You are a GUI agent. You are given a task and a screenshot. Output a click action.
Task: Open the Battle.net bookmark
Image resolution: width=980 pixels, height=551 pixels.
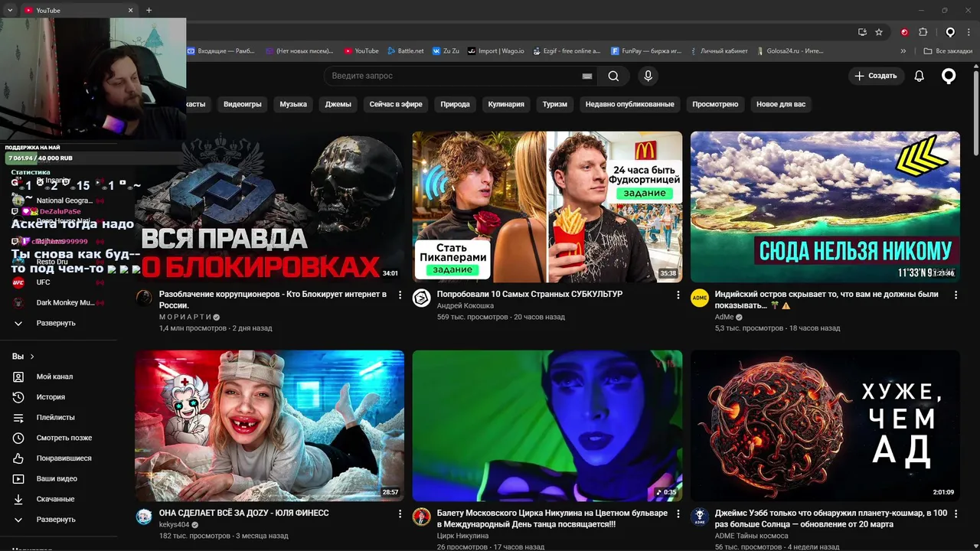point(405,51)
